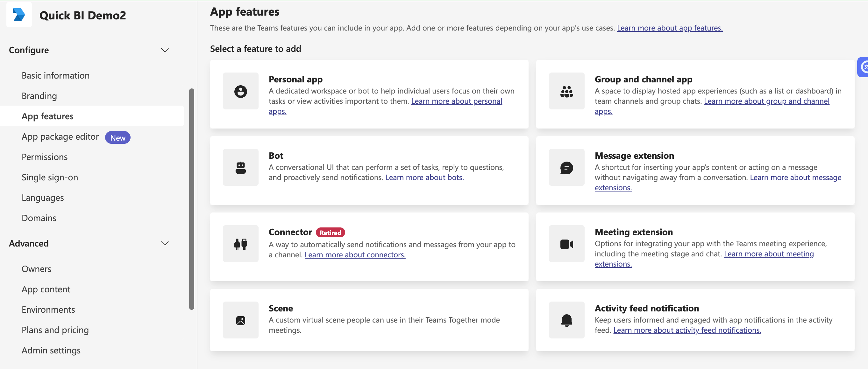The height and width of the screenshot is (369, 868).
Task: Click the Message extension chat bubble icon
Action: click(566, 168)
